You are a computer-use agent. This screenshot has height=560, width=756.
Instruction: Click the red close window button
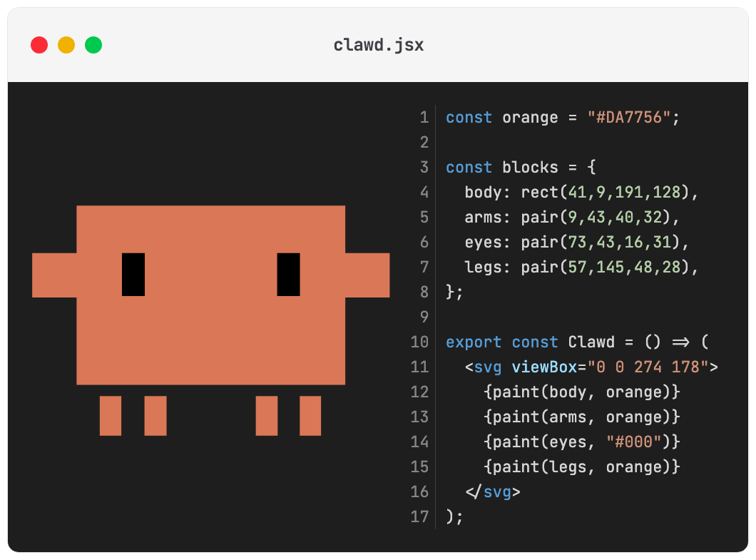[39, 45]
